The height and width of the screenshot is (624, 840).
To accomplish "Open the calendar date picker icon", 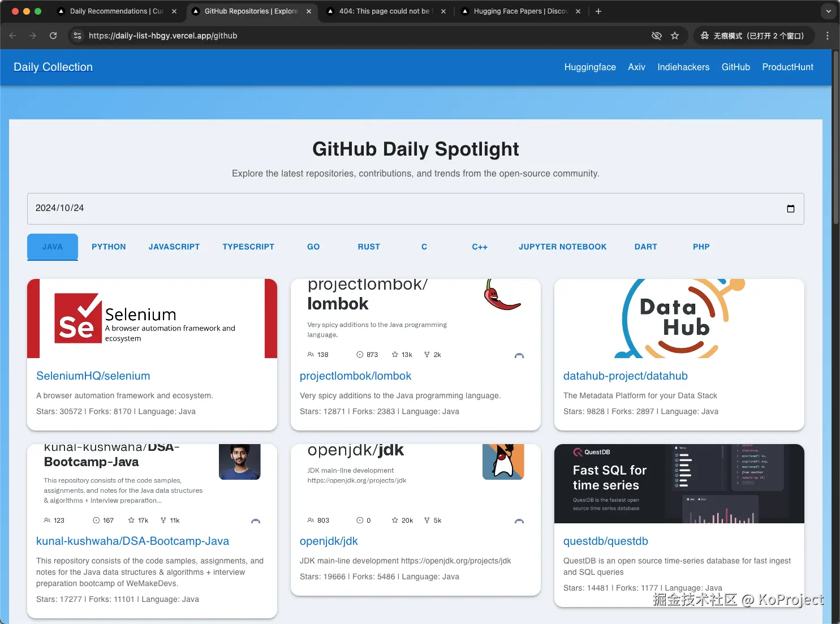I will [790, 209].
